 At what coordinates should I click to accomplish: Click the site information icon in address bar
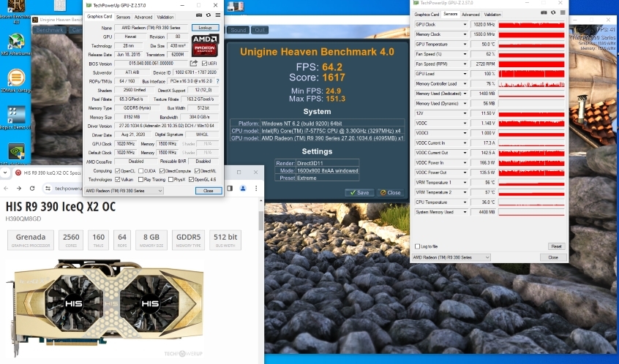[48, 189]
